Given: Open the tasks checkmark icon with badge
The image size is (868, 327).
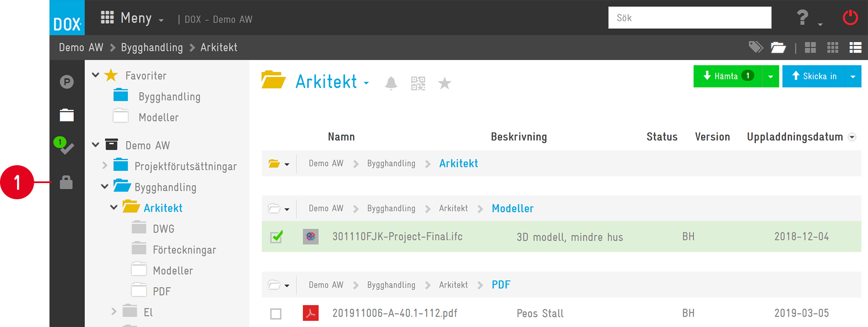Looking at the screenshot, I should (x=64, y=146).
